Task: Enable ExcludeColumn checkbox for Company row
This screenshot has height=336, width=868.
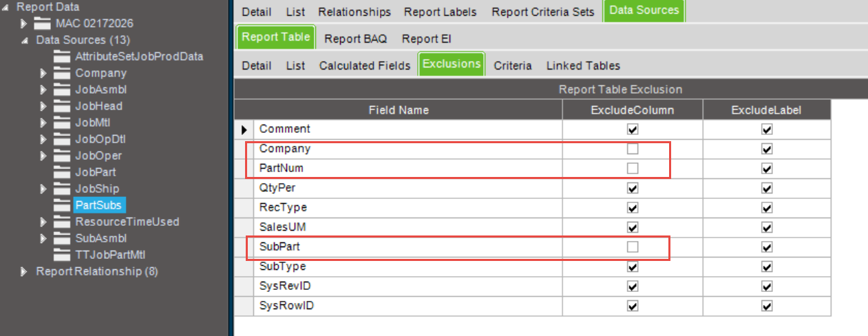Action: 633,149
